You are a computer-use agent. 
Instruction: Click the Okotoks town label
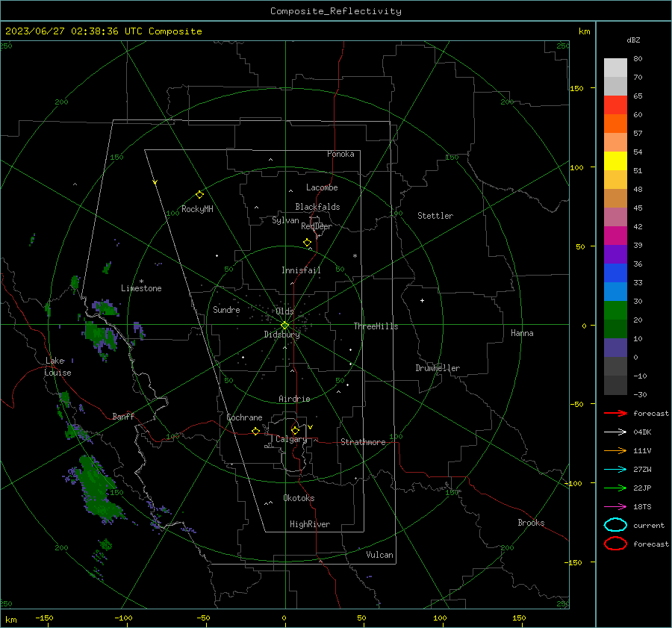pos(299,498)
